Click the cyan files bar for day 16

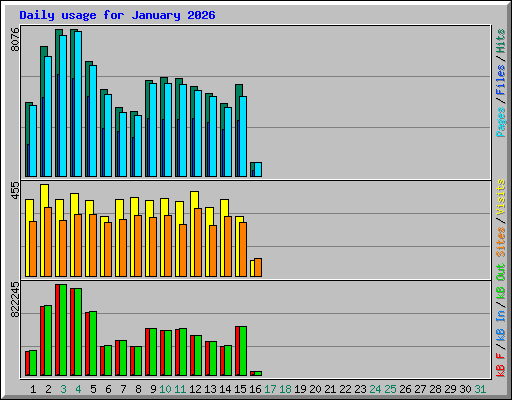coord(258,170)
